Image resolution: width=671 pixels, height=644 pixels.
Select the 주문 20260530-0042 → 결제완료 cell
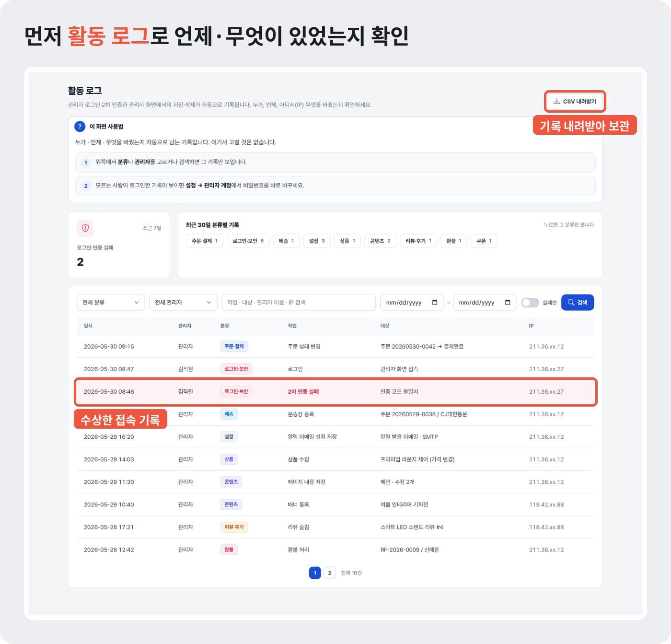tap(422, 347)
